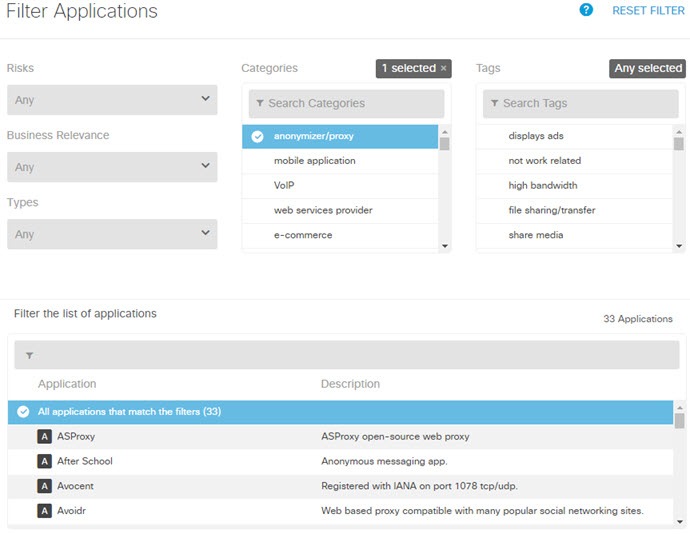Click the RESET FILTER link

[648, 11]
